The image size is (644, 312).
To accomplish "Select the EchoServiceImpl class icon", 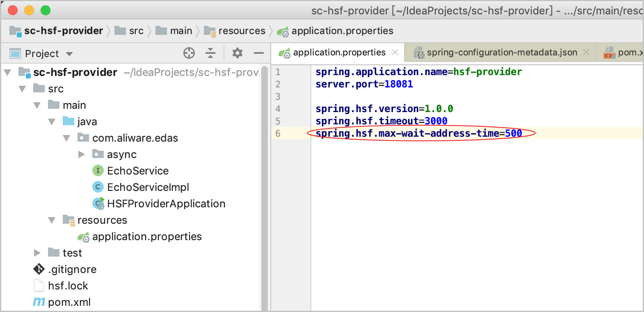I will pyautogui.click(x=98, y=187).
